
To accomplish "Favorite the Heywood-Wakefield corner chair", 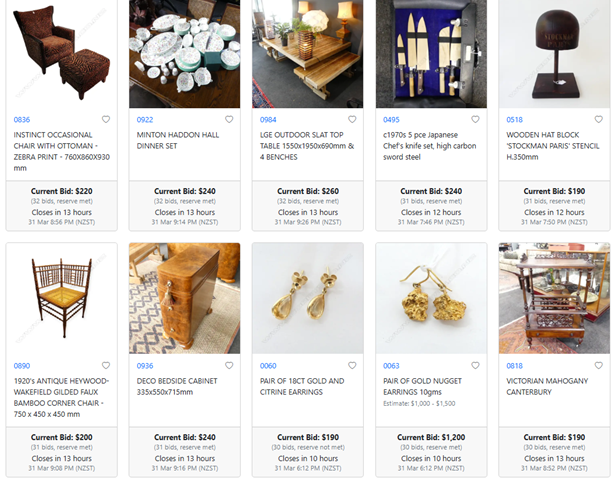I will point(106,366).
